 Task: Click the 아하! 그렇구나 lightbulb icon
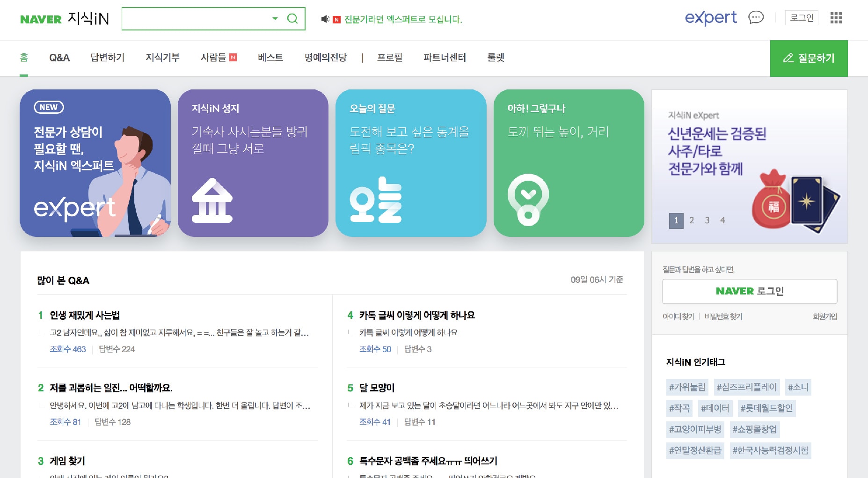click(528, 199)
